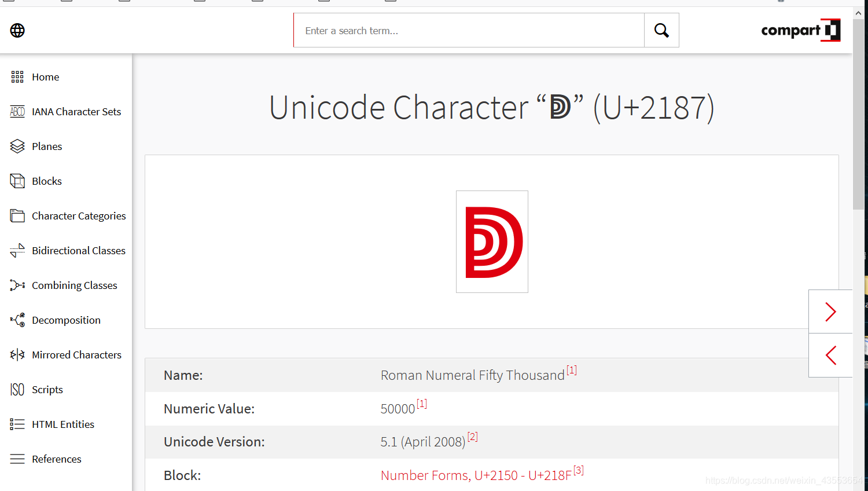Click the Numeric Value: label

209,409
